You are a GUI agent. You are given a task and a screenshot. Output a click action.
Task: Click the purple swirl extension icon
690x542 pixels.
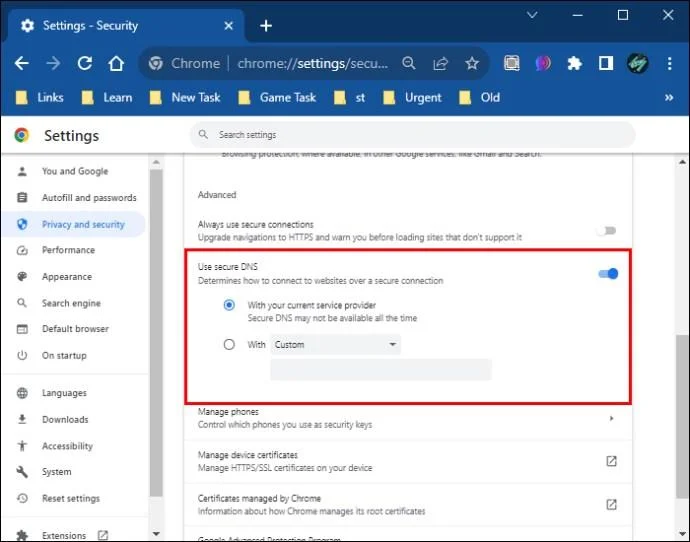(543, 63)
